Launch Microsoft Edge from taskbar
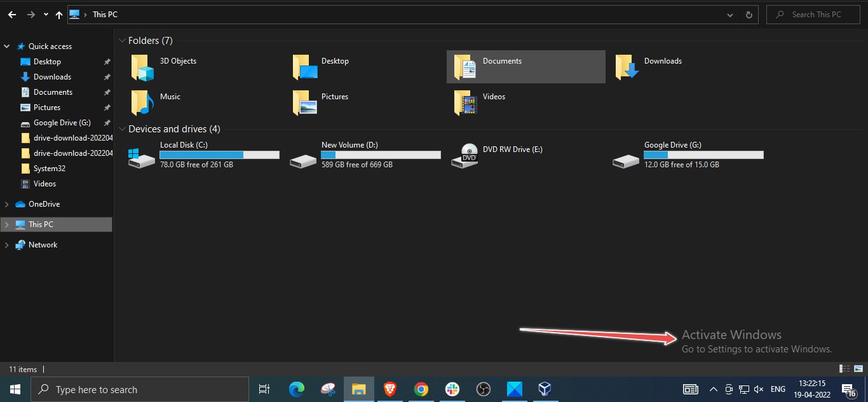The height and width of the screenshot is (402, 868). point(297,389)
